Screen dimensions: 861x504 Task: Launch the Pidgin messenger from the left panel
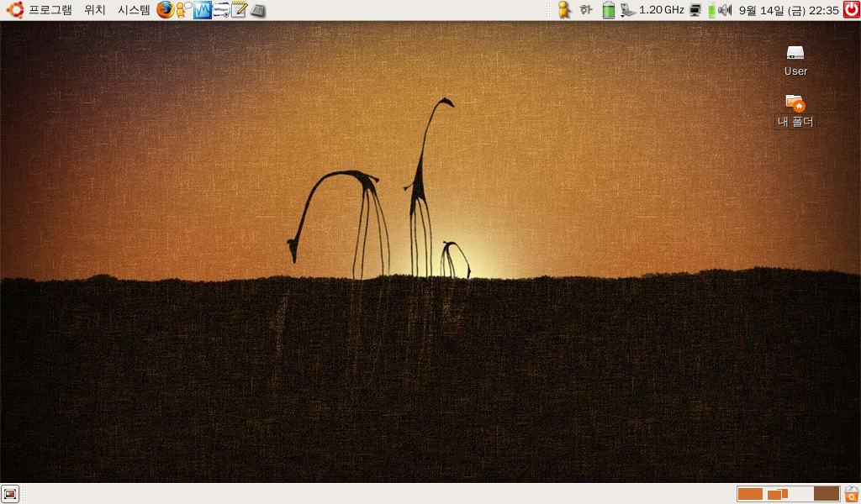[183, 10]
